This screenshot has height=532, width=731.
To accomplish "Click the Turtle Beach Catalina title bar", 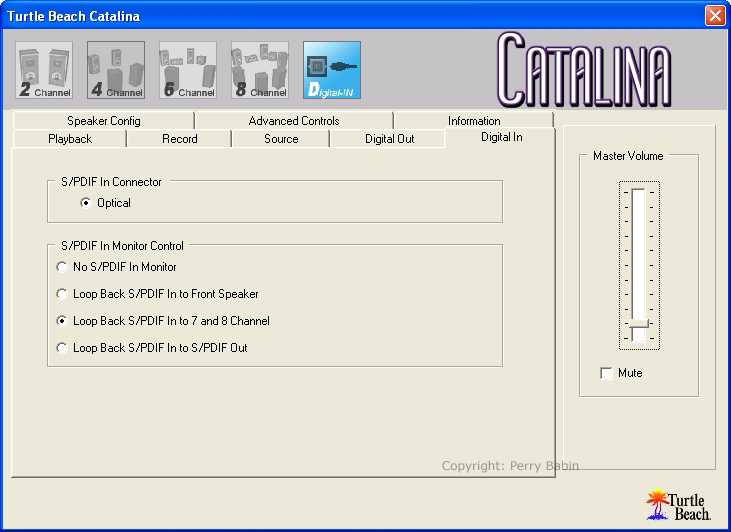I will (354, 15).
